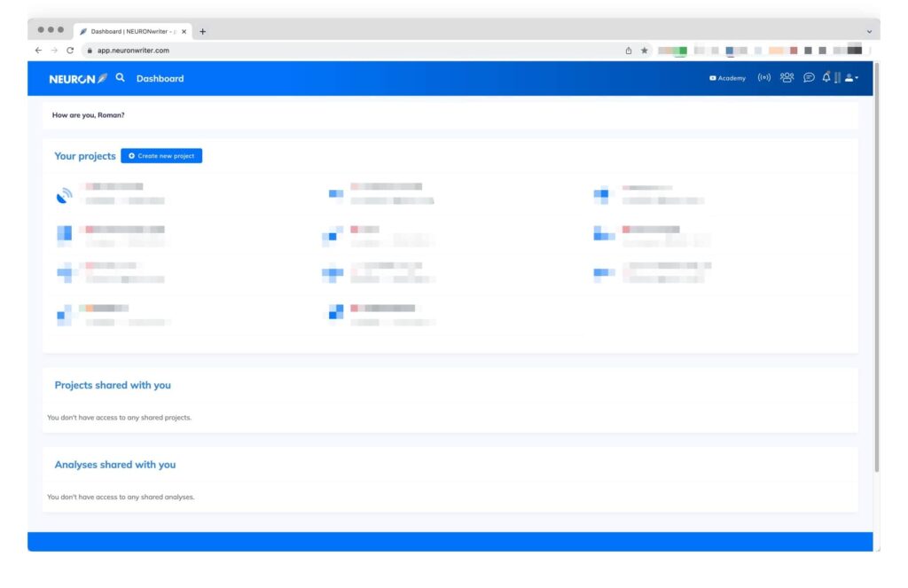Open a new browser tab
Viewport: 908px width, 588px height.
pos(202,31)
